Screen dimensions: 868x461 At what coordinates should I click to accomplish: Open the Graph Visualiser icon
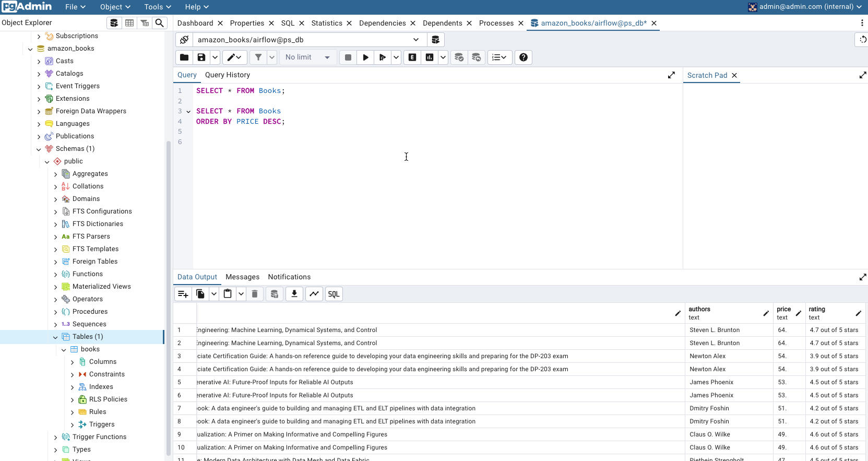(314, 294)
